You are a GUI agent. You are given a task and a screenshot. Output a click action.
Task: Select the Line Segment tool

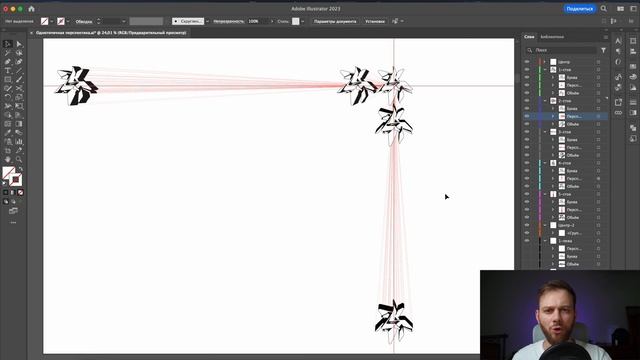tap(19, 71)
